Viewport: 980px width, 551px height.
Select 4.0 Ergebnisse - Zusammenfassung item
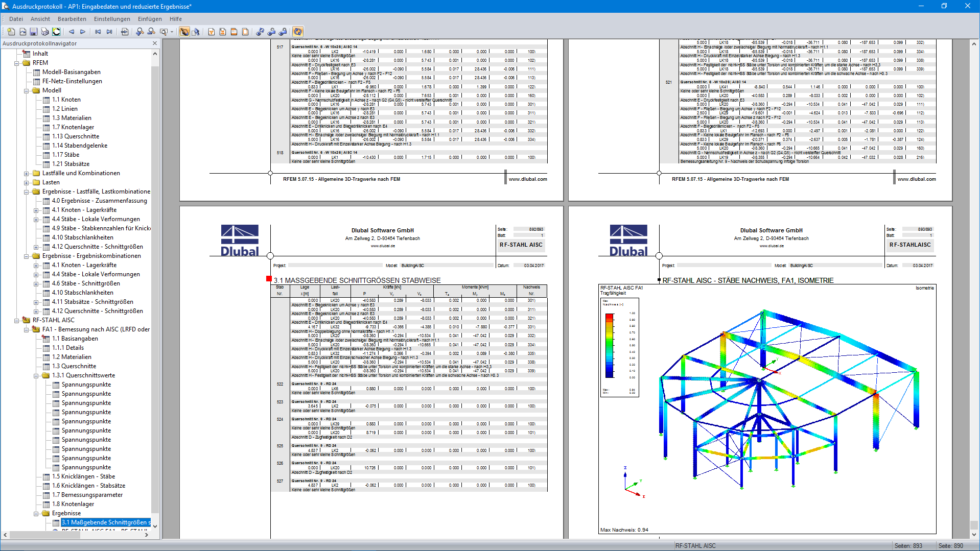tap(100, 201)
